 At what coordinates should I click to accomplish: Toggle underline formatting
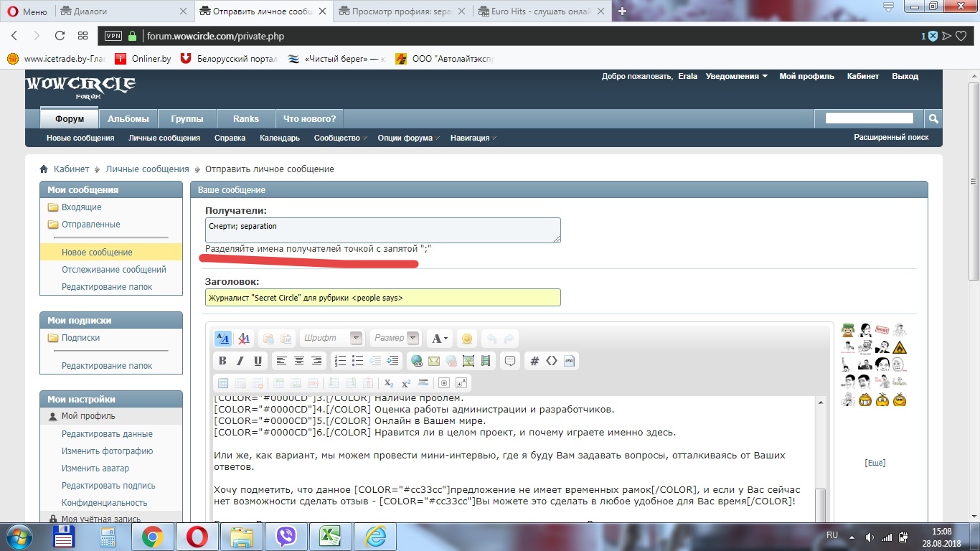258,361
